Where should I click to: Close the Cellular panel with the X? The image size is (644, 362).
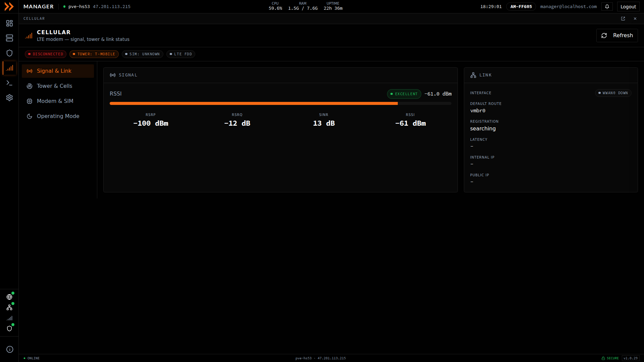tap(635, 19)
